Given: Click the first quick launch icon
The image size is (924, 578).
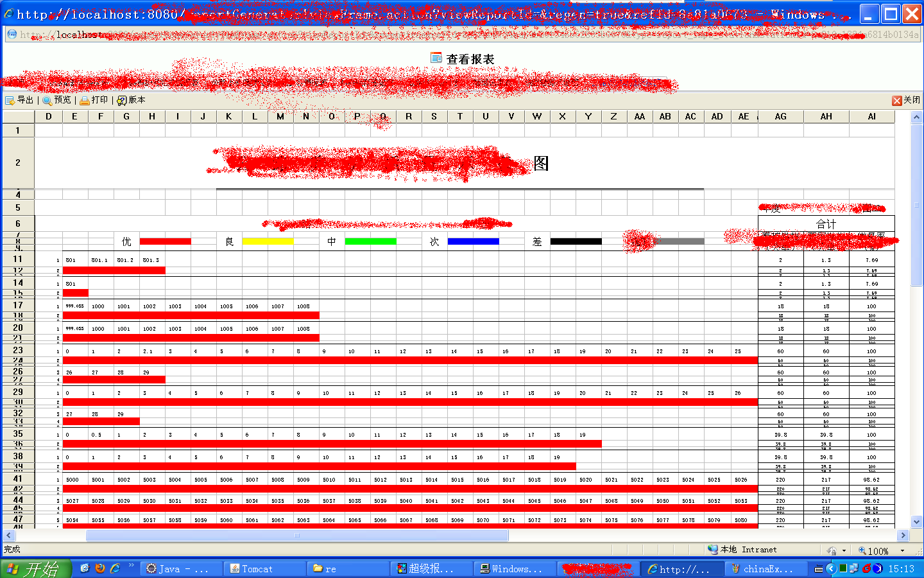Looking at the screenshot, I should point(85,568).
